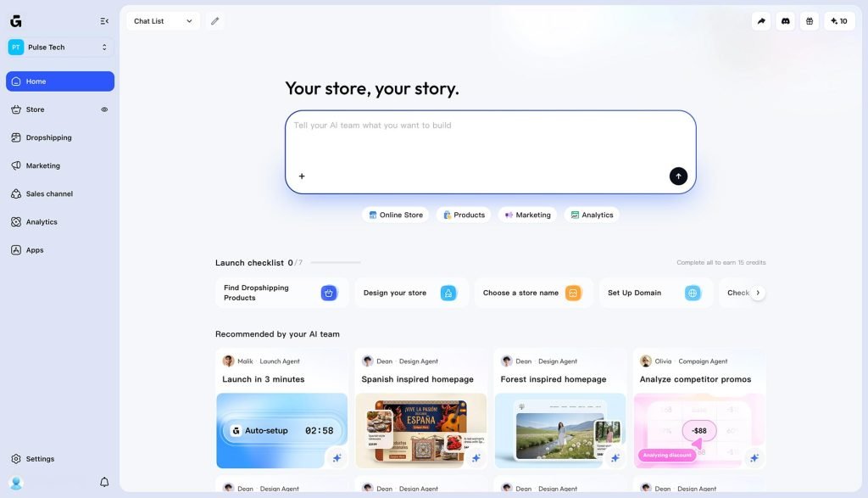Click the plus attachment icon in prompt box

tap(302, 176)
